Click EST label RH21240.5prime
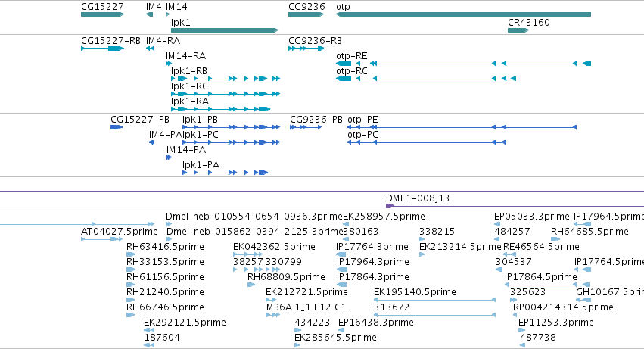This screenshot has height=349, width=644. pyautogui.click(x=165, y=293)
